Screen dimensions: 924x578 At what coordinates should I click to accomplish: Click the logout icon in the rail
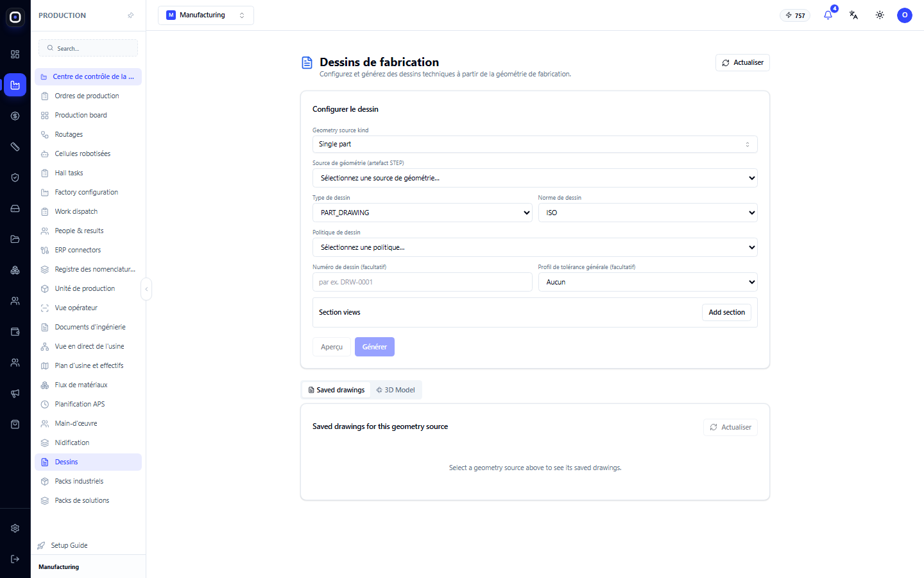pos(15,559)
